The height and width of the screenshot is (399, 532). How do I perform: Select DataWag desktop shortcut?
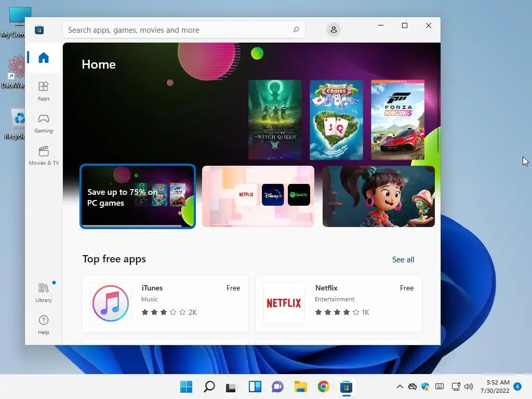[14, 72]
